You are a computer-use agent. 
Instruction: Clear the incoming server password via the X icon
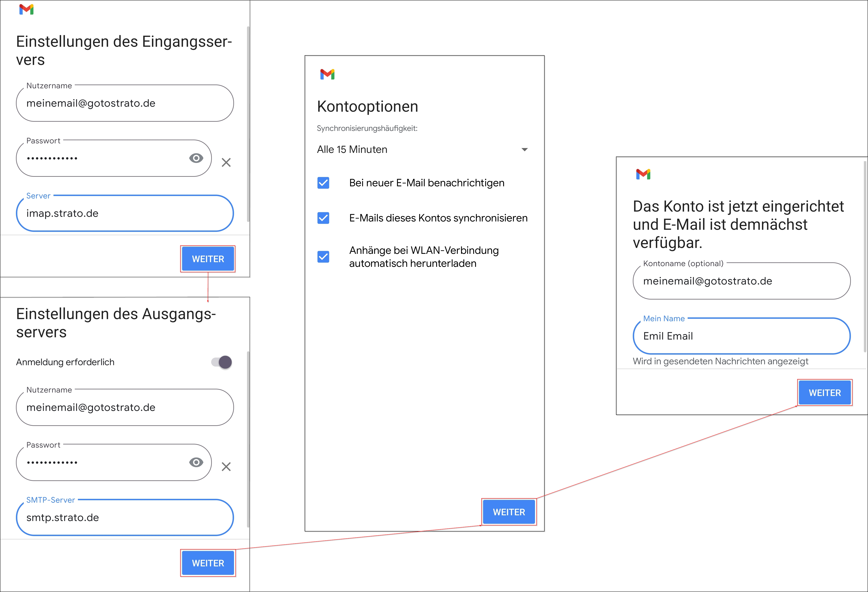coord(226,163)
